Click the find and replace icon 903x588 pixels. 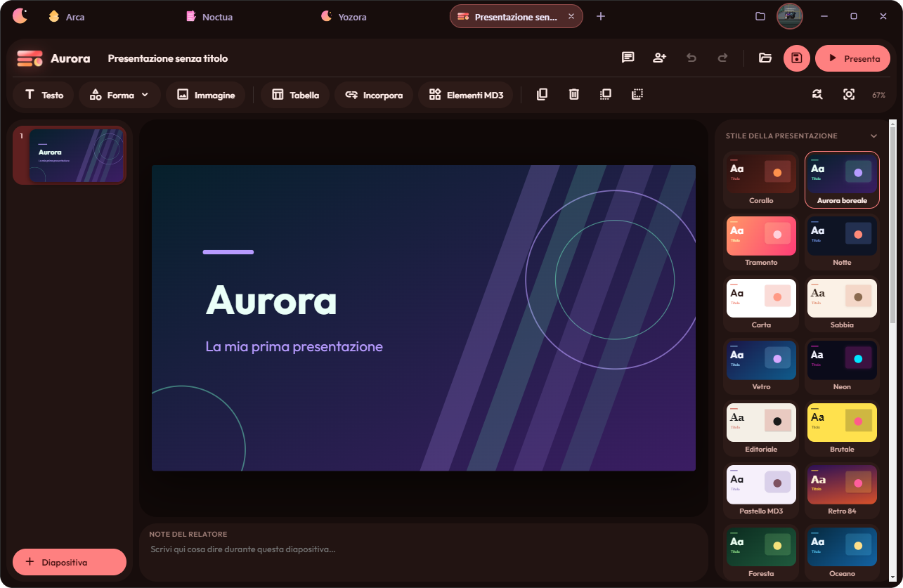(x=817, y=94)
